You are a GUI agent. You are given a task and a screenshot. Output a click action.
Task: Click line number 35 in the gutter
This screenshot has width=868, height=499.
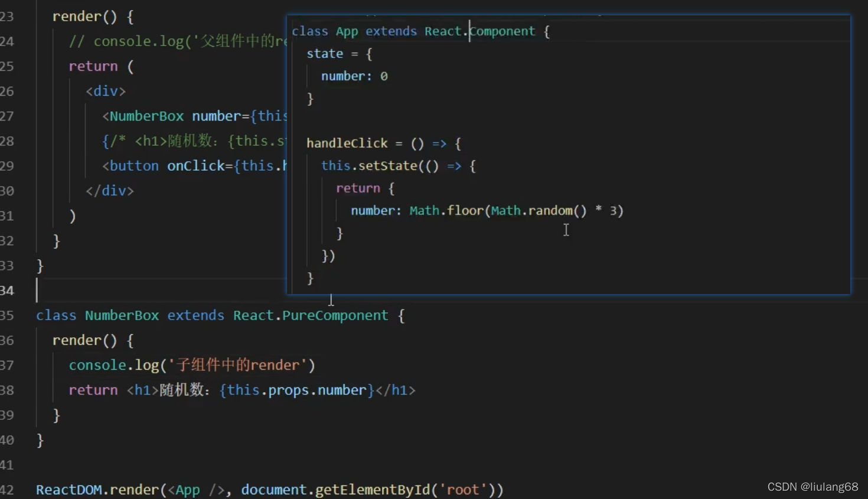pos(6,315)
